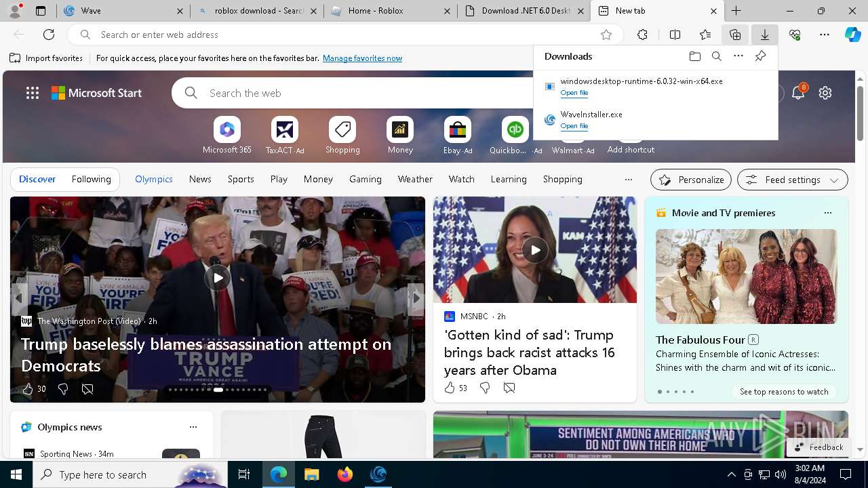Open Copilot sidebar icon

pyautogui.click(x=852, y=35)
